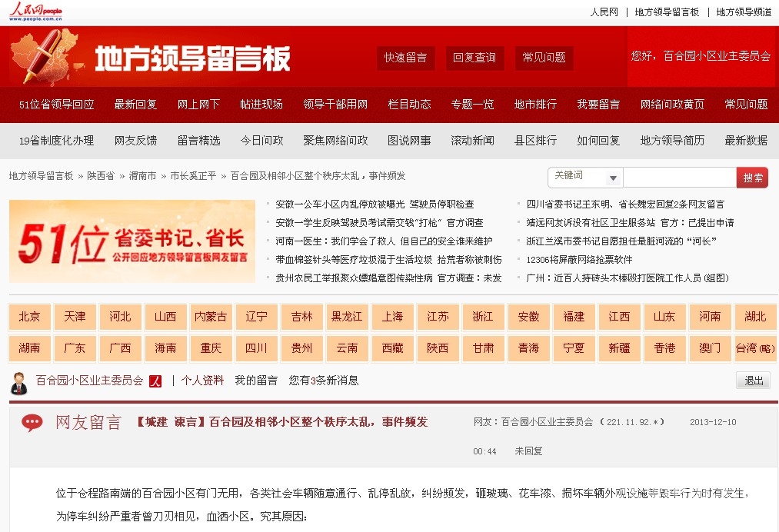Open 您有3条新消息 notification link
This screenshot has height=532, width=779.
coord(324,381)
